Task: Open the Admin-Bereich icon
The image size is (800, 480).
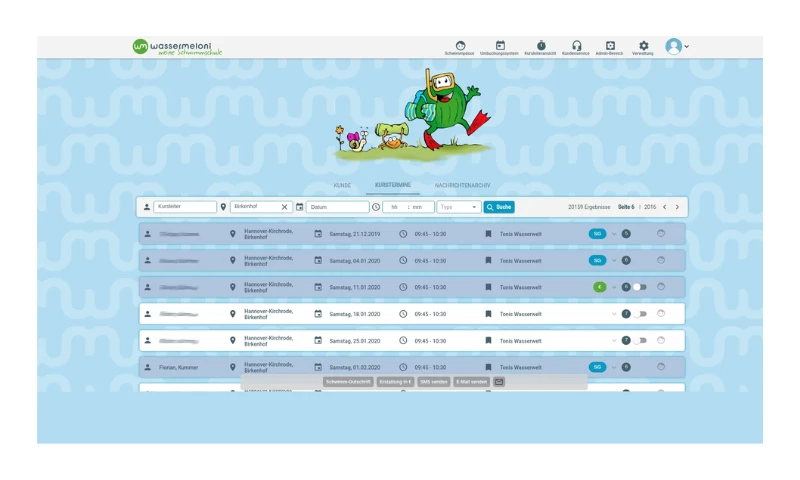Action: (610, 47)
